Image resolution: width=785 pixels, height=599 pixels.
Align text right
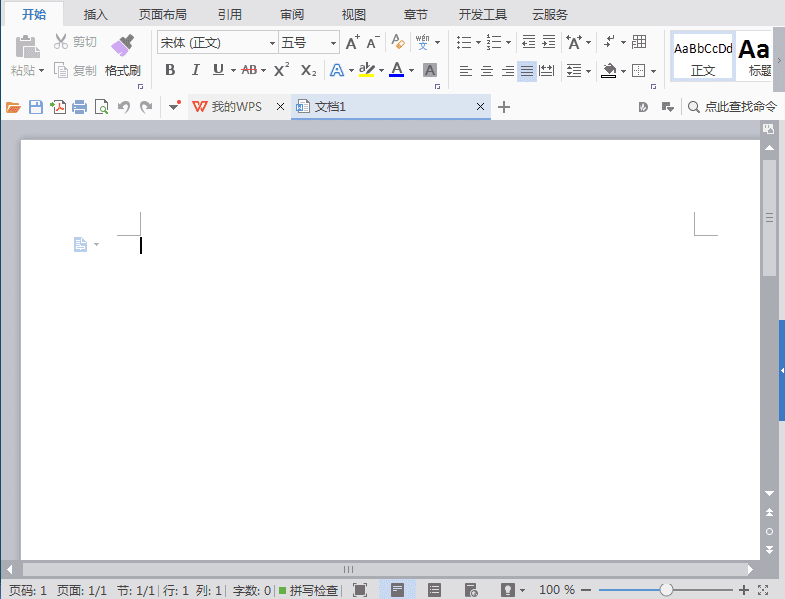pyautogui.click(x=508, y=71)
